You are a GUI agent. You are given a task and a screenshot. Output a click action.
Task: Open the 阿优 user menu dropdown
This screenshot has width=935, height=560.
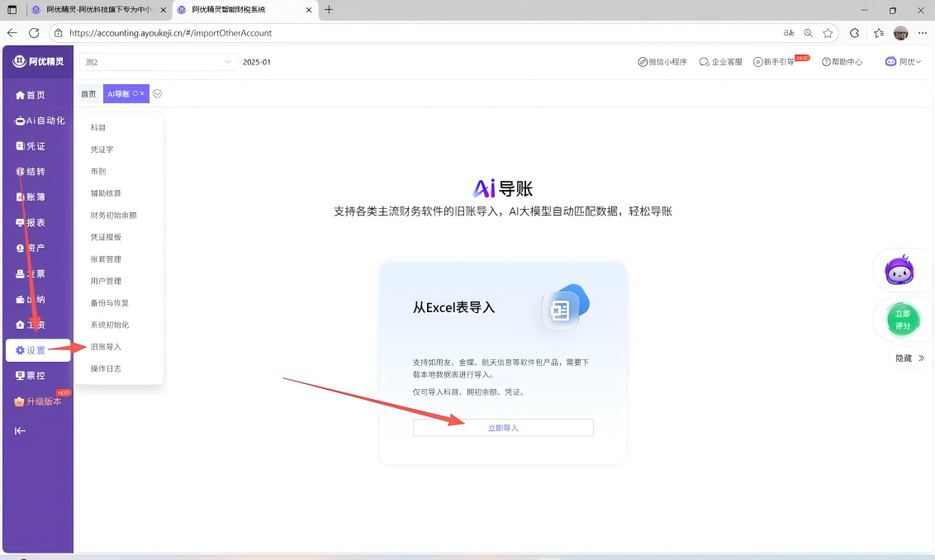coord(903,62)
